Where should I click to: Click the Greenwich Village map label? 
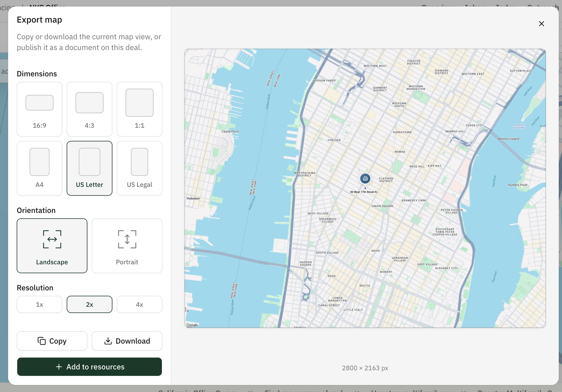tap(327, 220)
